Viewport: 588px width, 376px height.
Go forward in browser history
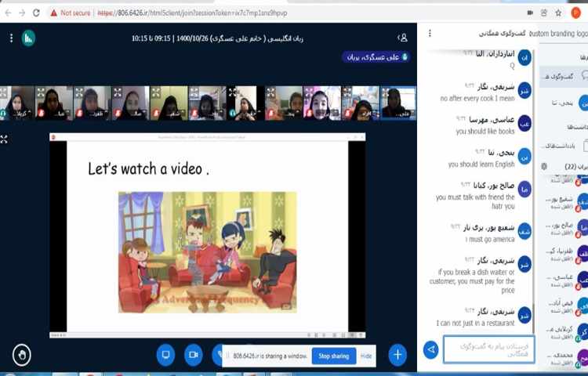tap(22, 13)
